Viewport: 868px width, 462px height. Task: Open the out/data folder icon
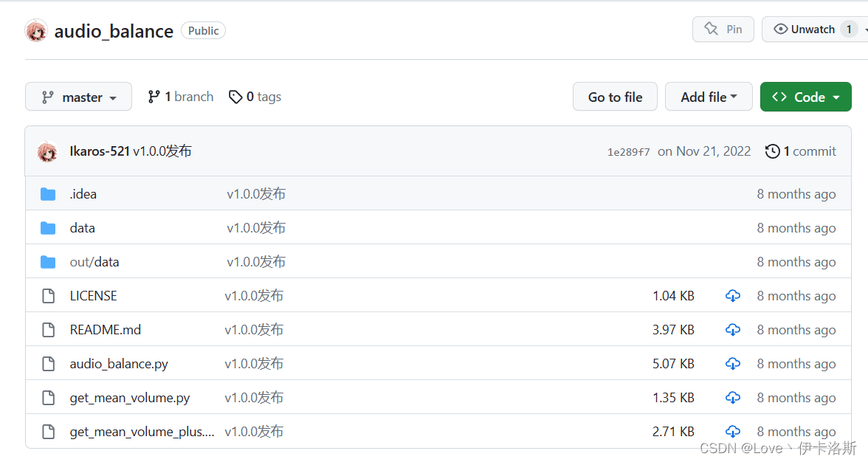[48, 262]
